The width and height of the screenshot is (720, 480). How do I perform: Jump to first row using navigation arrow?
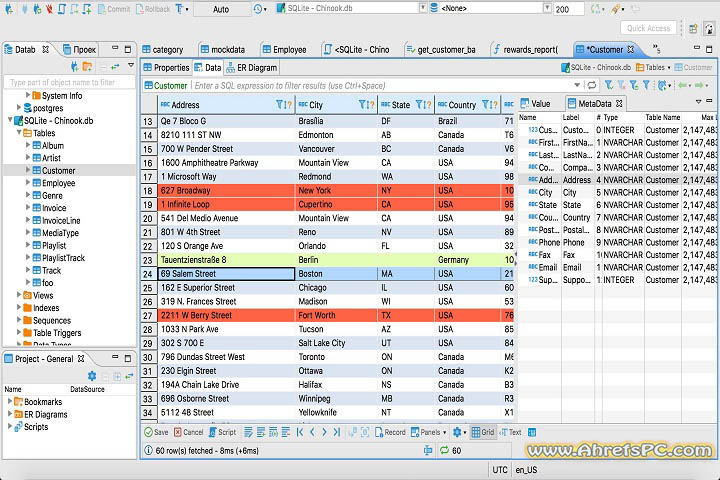tap(300, 432)
